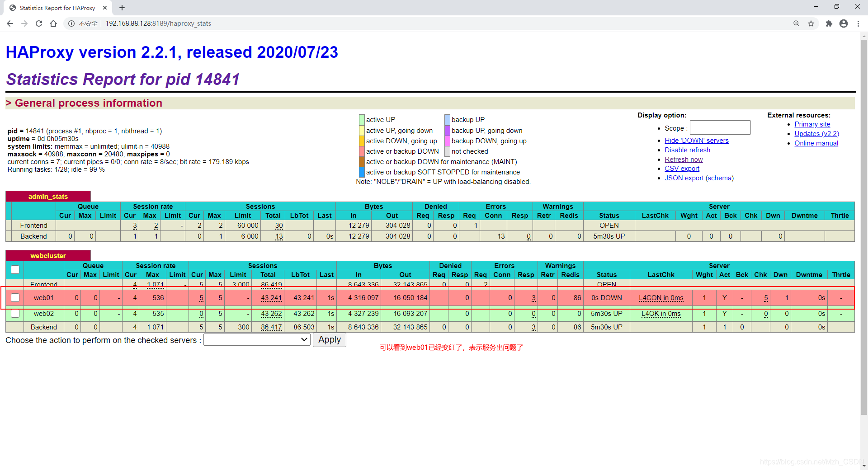868x470 pixels.
Task: Click web02 bytes in 4 327 239
Action: (363, 314)
